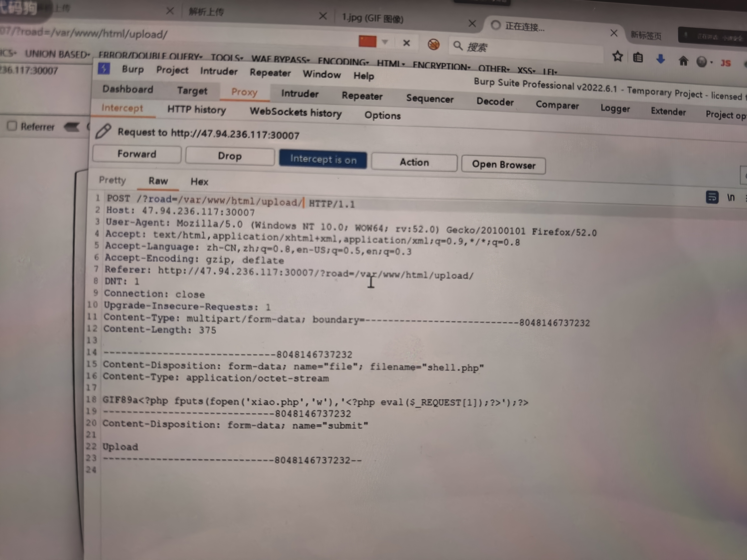Show non-printable \n characters button

click(x=731, y=197)
